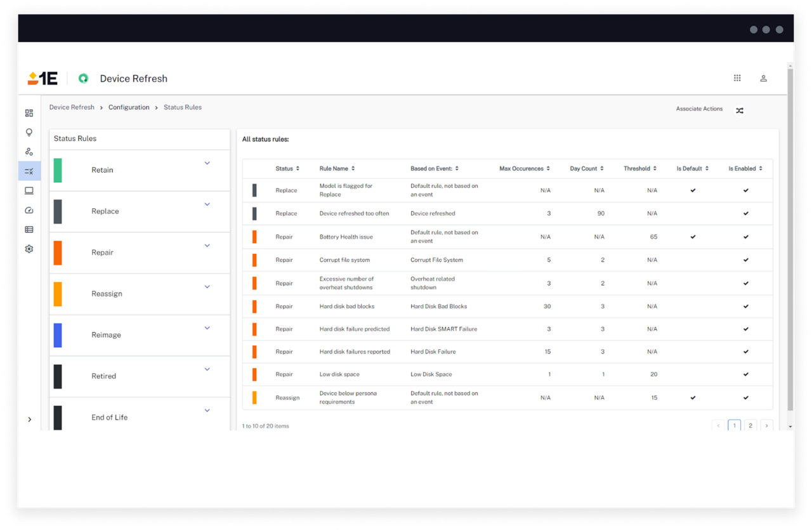Image resolution: width=812 pixels, height=530 pixels.
Task: Click the Associate Actions label
Action: pyautogui.click(x=699, y=109)
